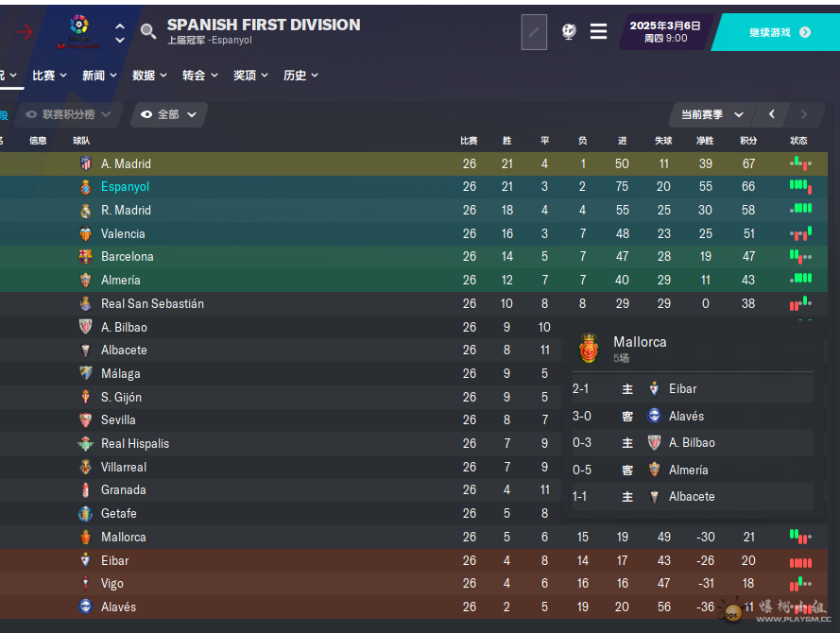Go to previous season arrow
The width and height of the screenshot is (840, 633).
point(772,114)
